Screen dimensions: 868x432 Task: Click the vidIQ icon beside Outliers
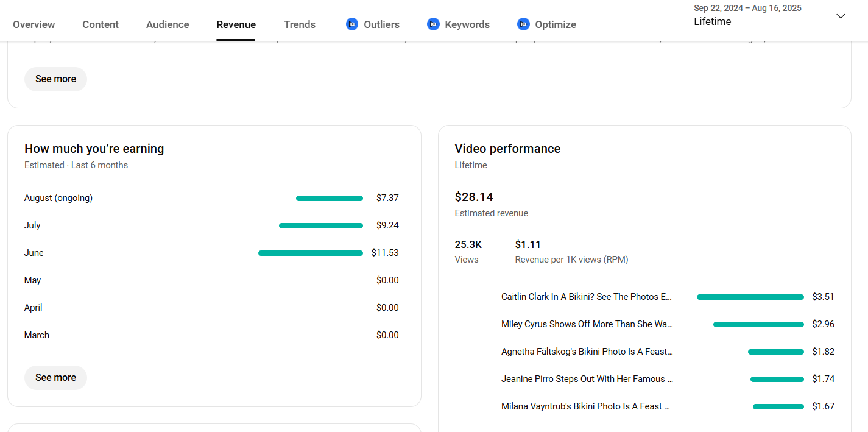pos(352,24)
